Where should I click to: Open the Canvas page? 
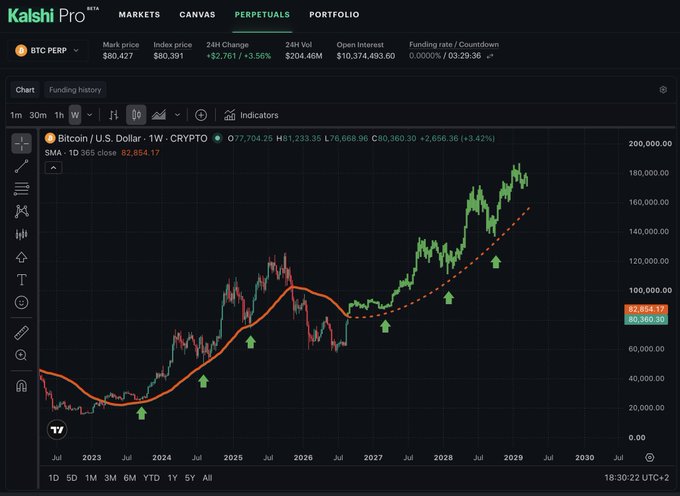[197, 14]
